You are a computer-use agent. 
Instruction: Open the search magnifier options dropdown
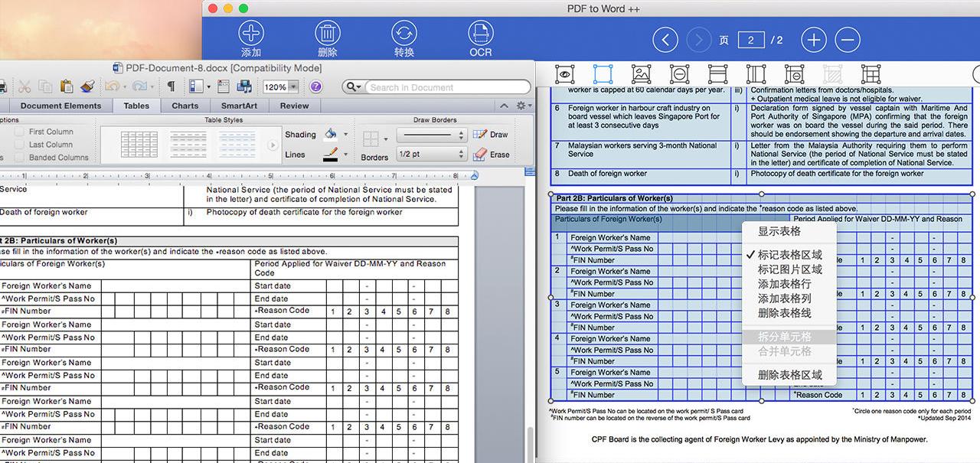point(354,87)
